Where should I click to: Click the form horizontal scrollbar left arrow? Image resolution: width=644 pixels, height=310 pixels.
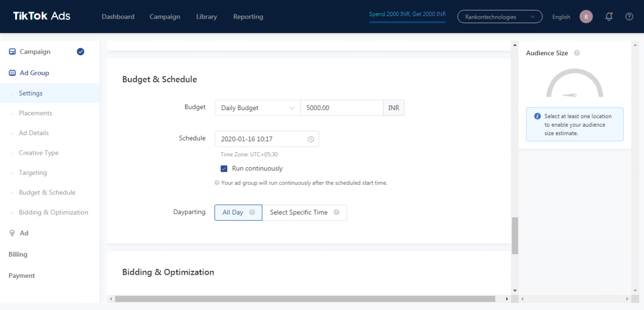coord(110,299)
